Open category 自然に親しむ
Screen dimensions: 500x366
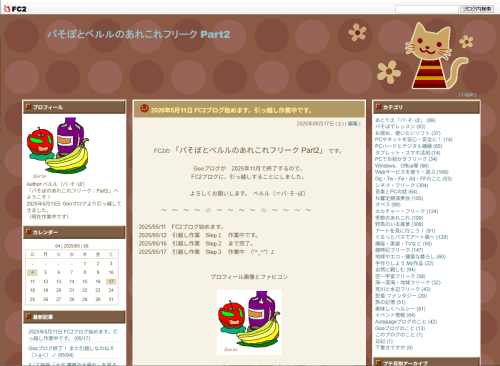(395, 270)
